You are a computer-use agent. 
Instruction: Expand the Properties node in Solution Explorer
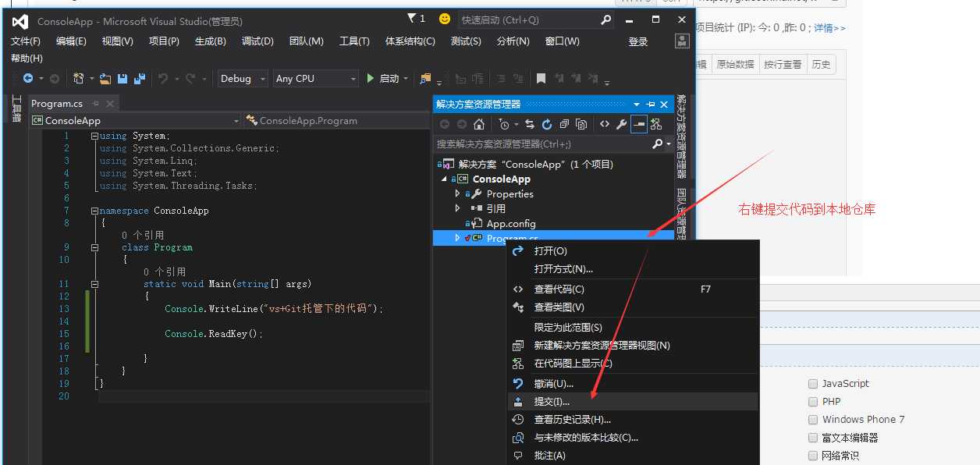pos(457,193)
